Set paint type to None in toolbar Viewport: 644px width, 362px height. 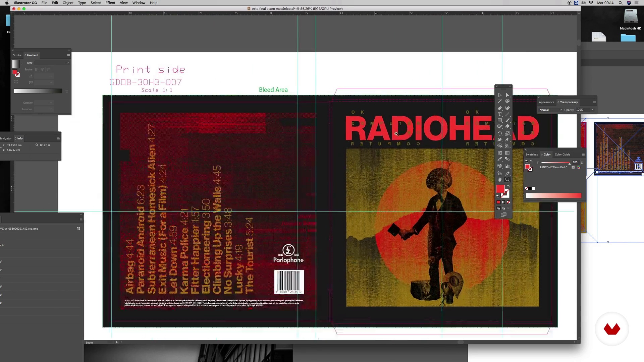(x=508, y=202)
